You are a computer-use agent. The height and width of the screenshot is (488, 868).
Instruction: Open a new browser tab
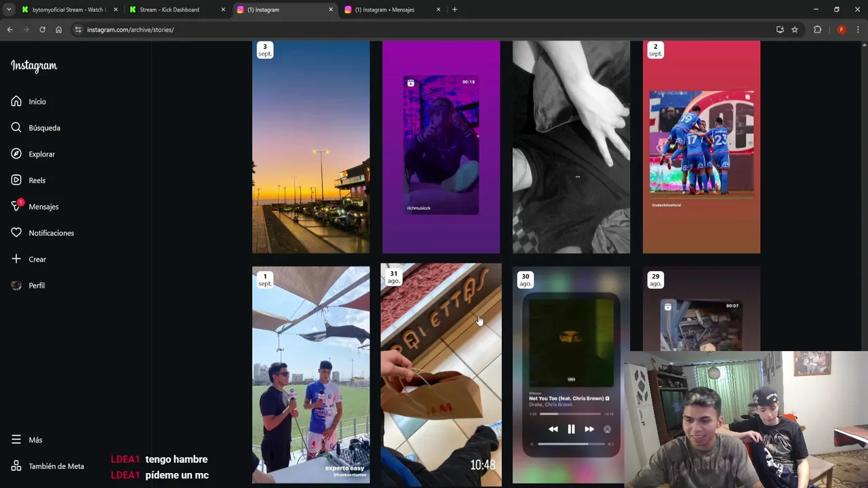(454, 9)
